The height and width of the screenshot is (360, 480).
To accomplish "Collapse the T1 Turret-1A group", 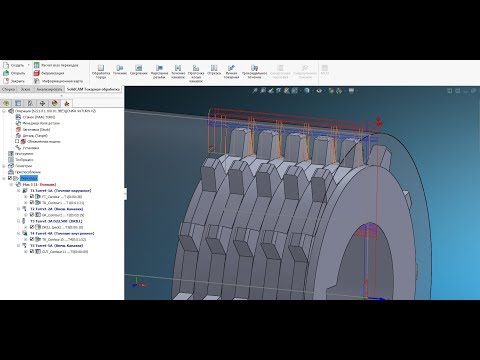I will (x=19, y=191).
